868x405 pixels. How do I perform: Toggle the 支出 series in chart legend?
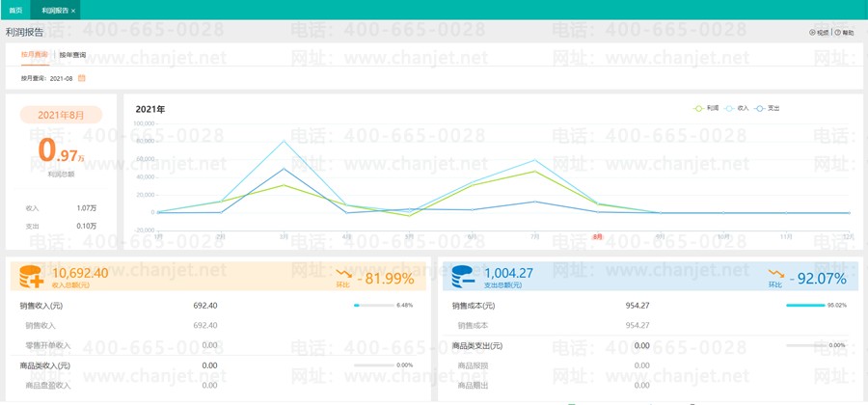(768, 108)
